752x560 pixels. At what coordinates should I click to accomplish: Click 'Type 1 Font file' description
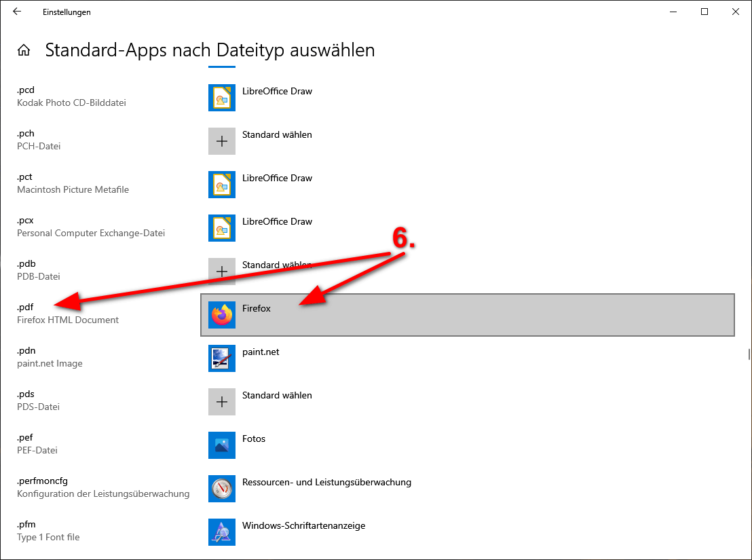click(x=48, y=537)
